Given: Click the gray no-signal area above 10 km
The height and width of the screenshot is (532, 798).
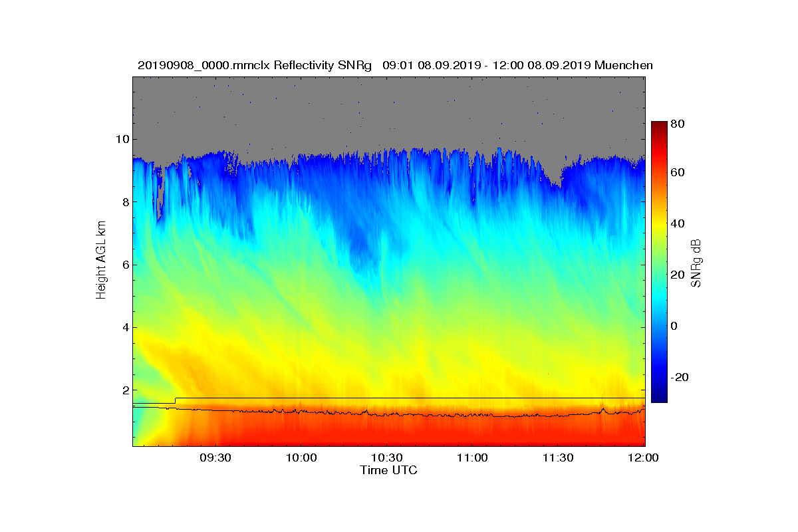Looking at the screenshot, I should pyautogui.click(x=388, y=106).
